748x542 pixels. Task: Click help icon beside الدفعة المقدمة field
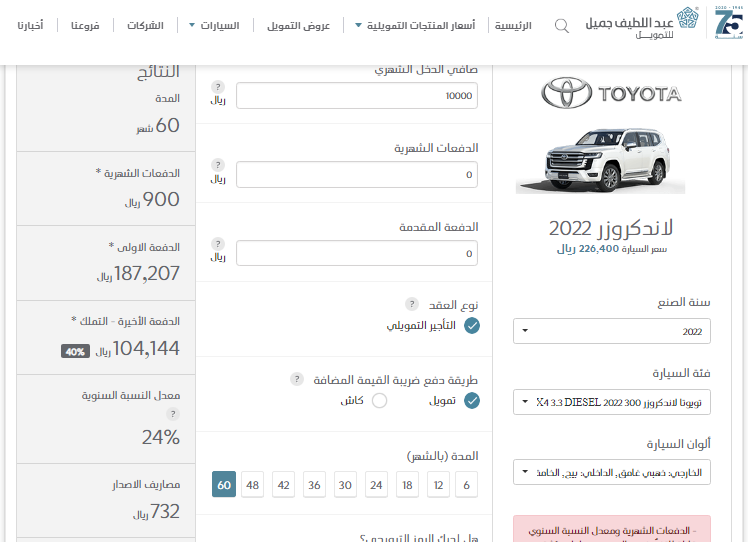pos(218,244)
